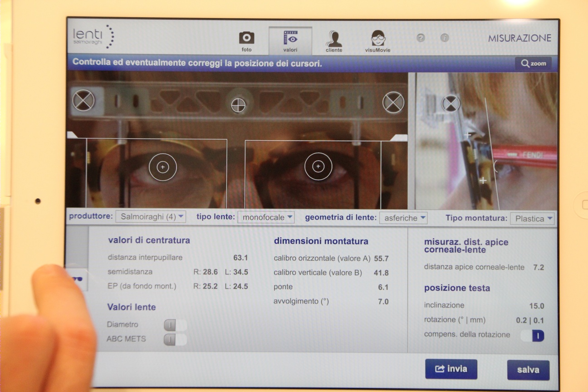The height and width of the screenshot is (392, 588).
Task: Toggle the ABC METS switch
Action: (x=175, y=339)
